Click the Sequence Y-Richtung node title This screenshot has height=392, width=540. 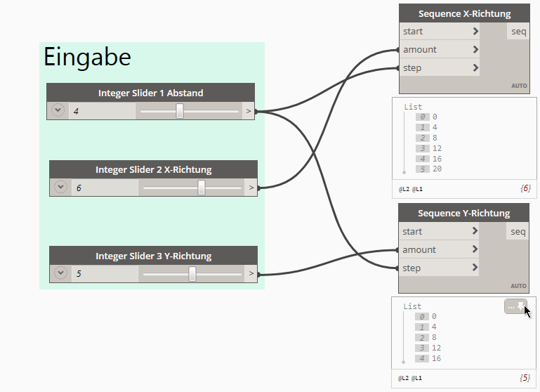pyautogui.click(x=463, y=214)
